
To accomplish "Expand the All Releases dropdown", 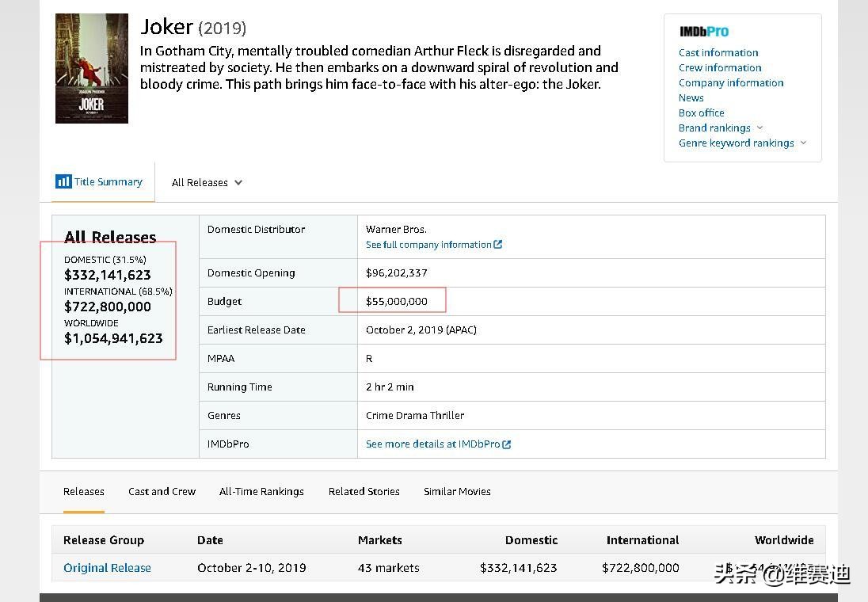I will coord(207,182).
